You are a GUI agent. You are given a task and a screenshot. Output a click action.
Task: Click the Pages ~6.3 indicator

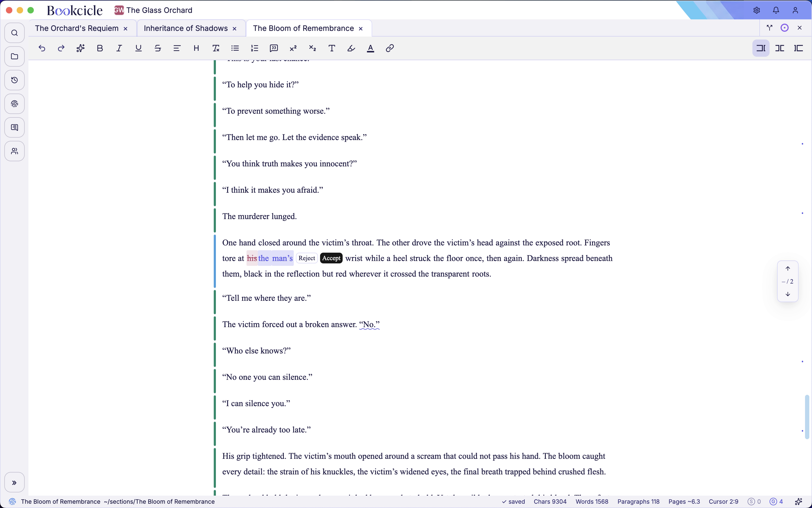[x=684, y=502]
